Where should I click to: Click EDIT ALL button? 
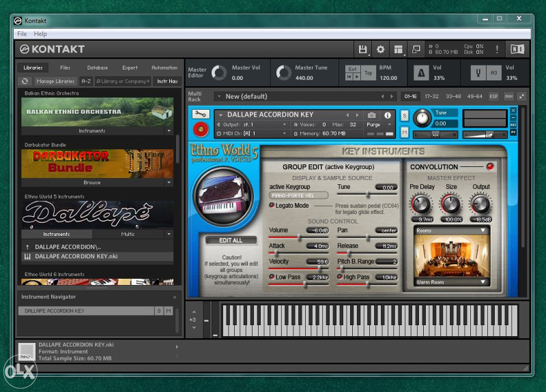[231, 241]
